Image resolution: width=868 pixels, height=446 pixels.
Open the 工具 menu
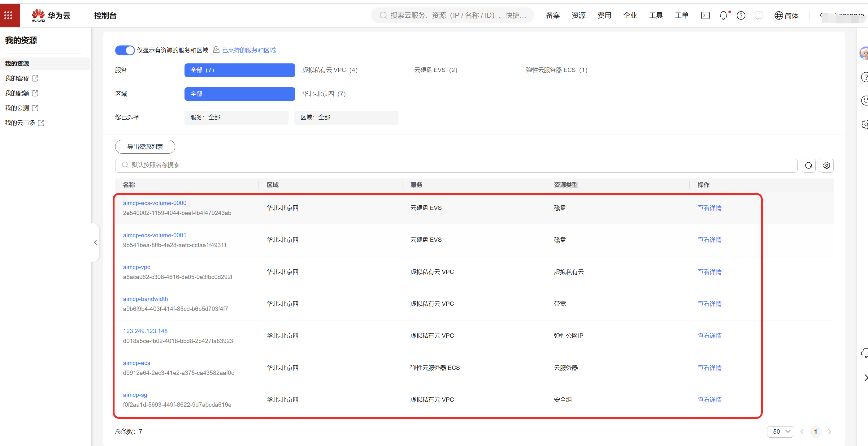[x=656, y=15]
